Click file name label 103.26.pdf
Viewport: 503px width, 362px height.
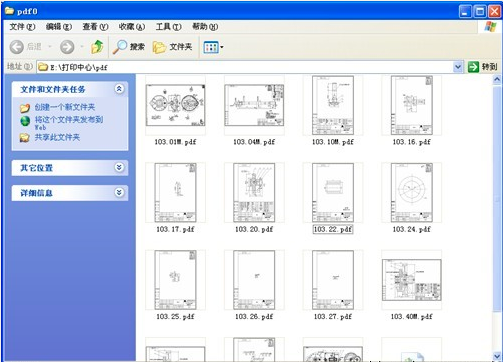254,317
